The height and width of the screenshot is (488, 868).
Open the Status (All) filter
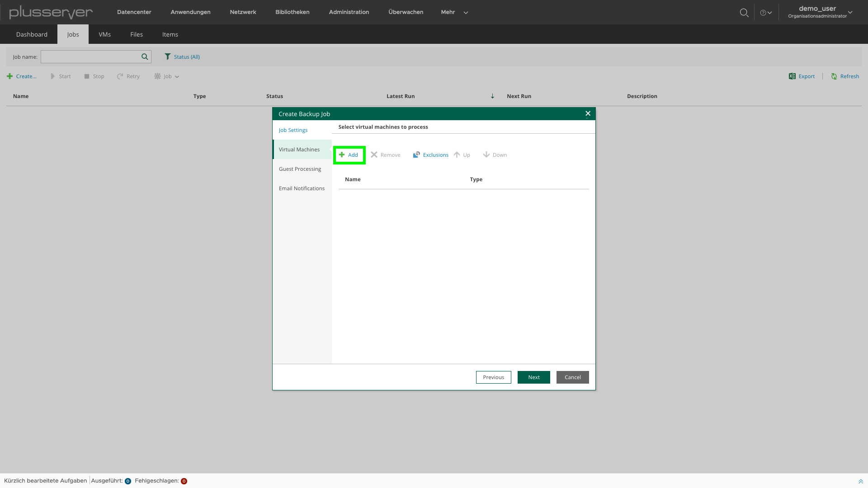(x=182, y=57)
